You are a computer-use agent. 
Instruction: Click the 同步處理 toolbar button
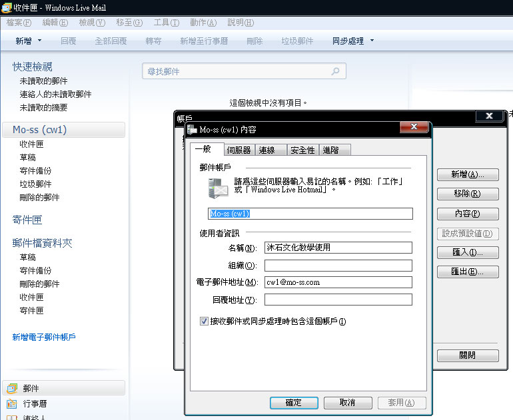pyautogui.click(x=348, y=41)
